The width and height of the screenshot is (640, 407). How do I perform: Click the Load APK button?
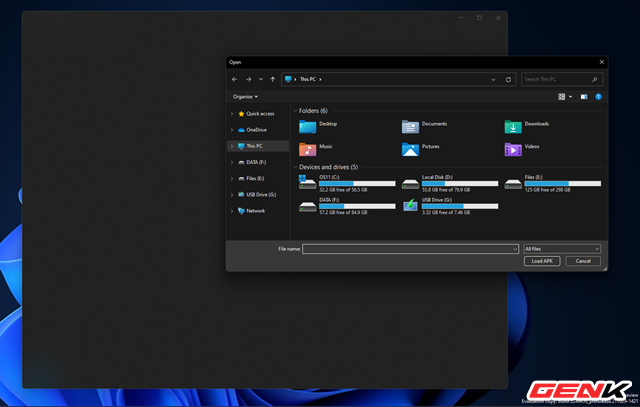(x=542, y=261)
